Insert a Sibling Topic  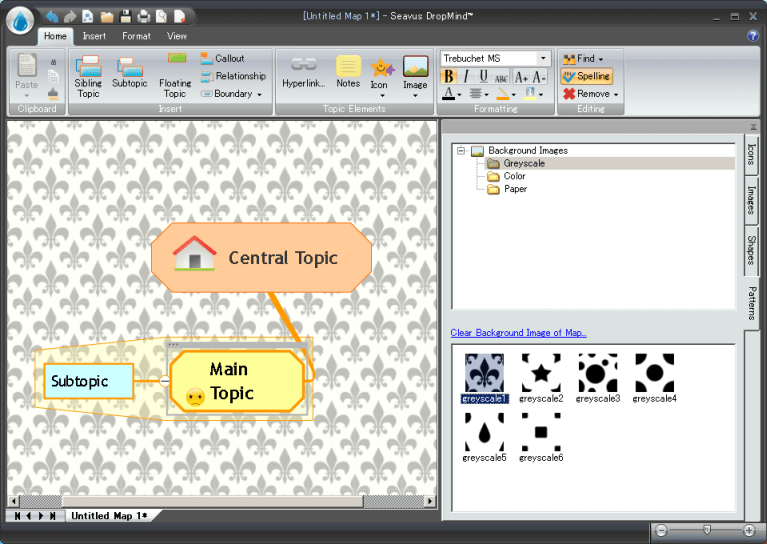tap(88, 76)
